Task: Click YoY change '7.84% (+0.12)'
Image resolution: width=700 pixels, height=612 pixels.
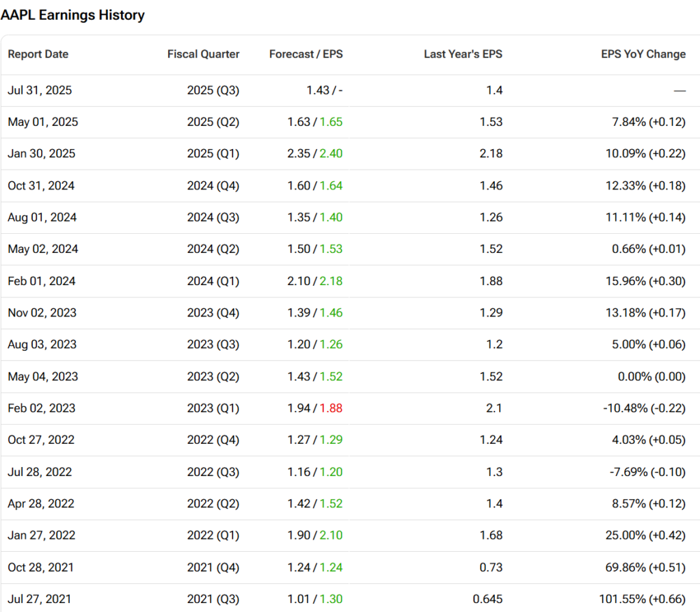Action: pyautogui.click(x=649, y=122)
